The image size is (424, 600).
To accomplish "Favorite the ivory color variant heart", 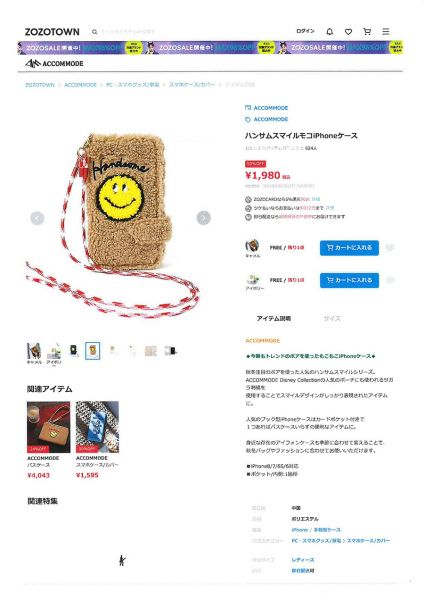I will 390,280.
